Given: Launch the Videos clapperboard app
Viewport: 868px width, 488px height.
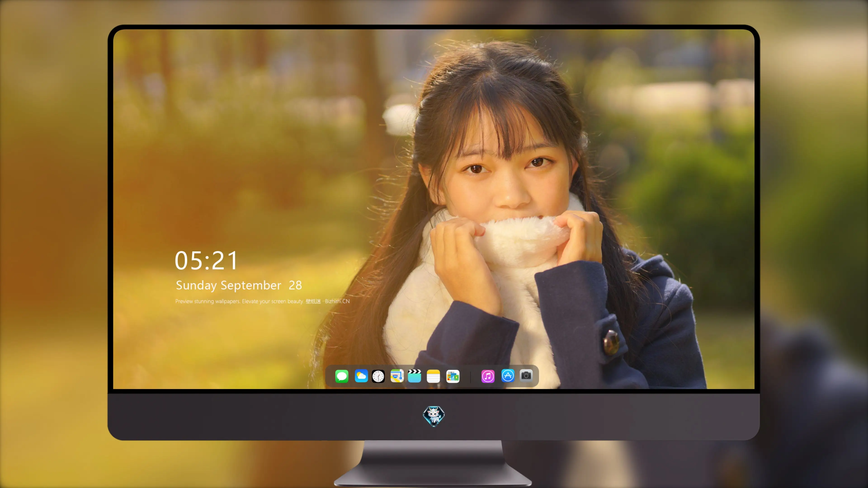Looking at the screenshot, I should coord(415,376).
